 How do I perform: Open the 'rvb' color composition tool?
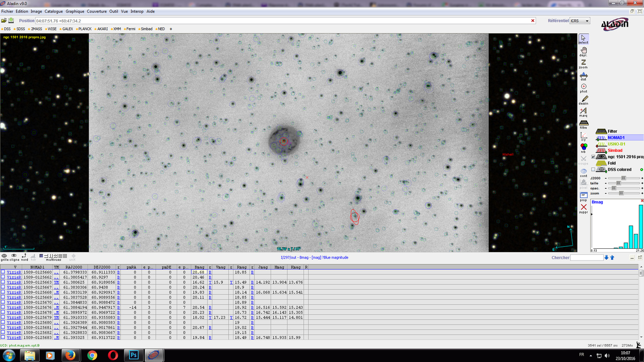coord(583,147)
